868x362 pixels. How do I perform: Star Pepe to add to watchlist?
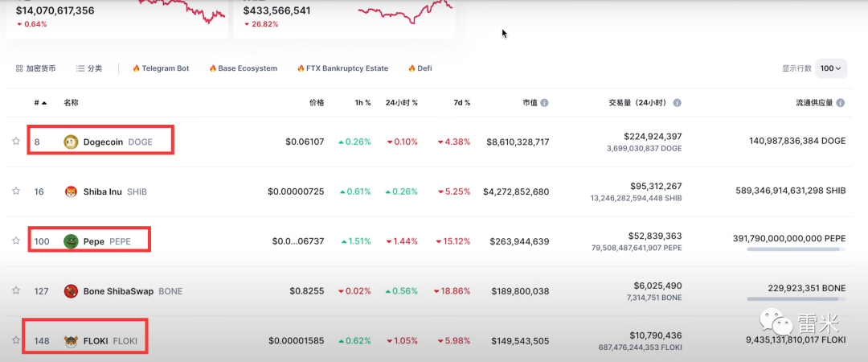coord(16,241)
